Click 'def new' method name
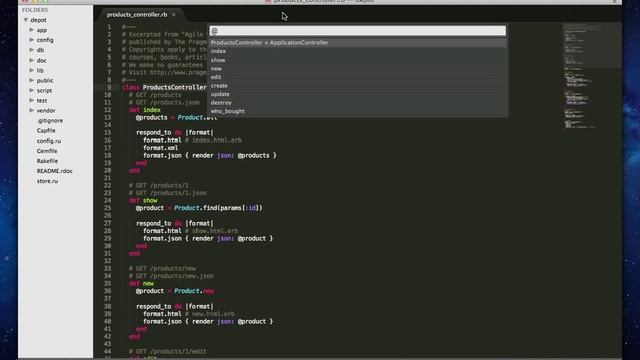 click(x=148, y=283)
